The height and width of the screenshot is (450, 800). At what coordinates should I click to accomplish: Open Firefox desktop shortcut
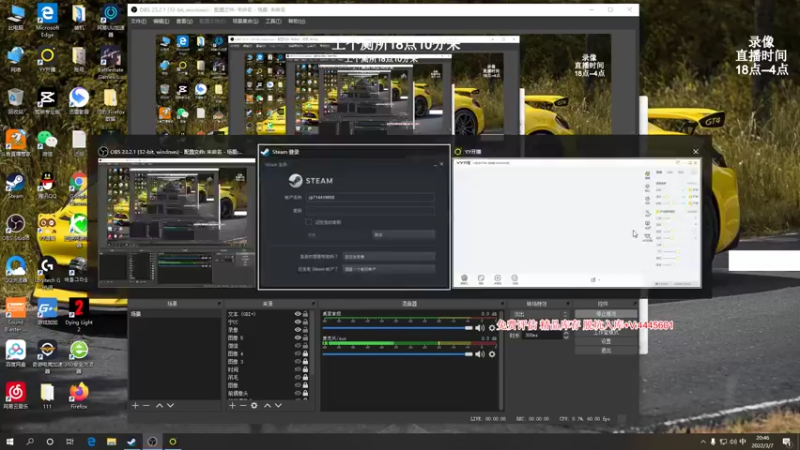[x=79, y=396]
